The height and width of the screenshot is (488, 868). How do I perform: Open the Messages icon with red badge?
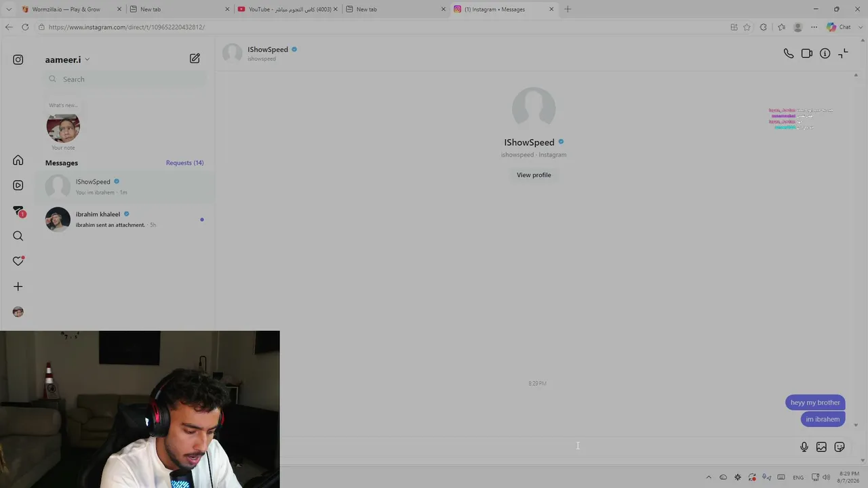point(18,211)
